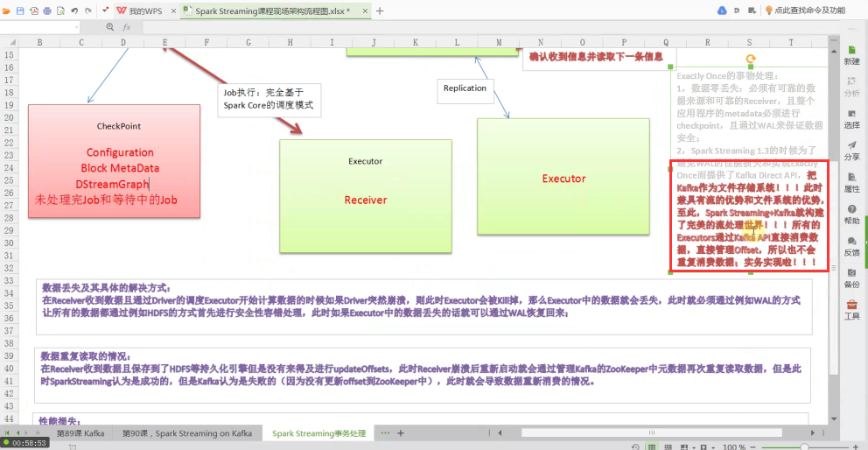Select column header S
The height and width of the screenshot is (450, 868).
coord(749,42)
